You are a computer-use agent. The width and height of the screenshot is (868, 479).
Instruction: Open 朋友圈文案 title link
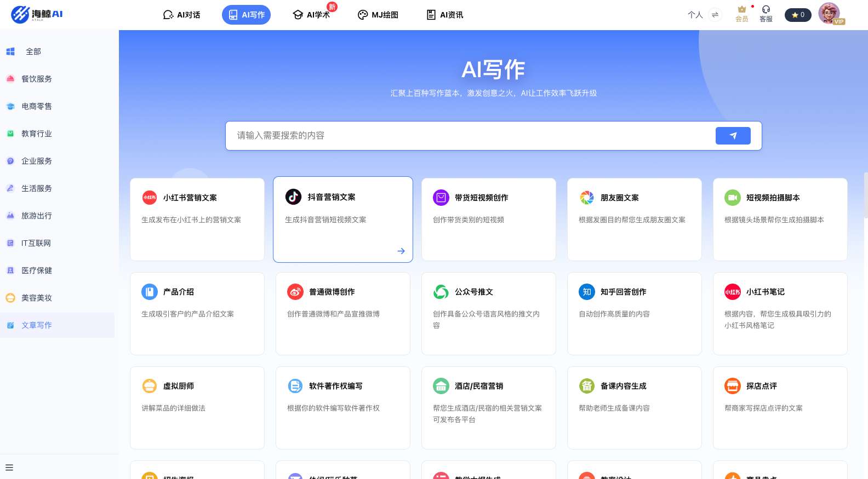(620, 198)
